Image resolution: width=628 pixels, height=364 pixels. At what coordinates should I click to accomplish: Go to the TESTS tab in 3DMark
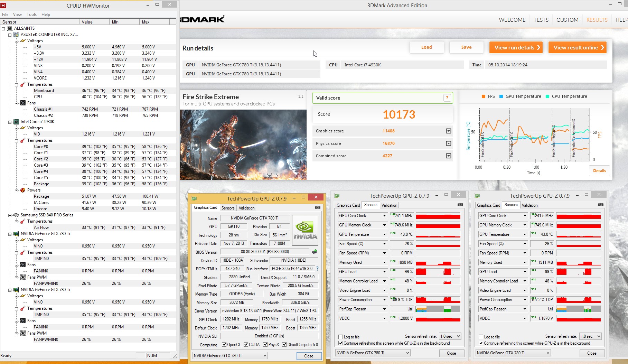tap(541, 20)
